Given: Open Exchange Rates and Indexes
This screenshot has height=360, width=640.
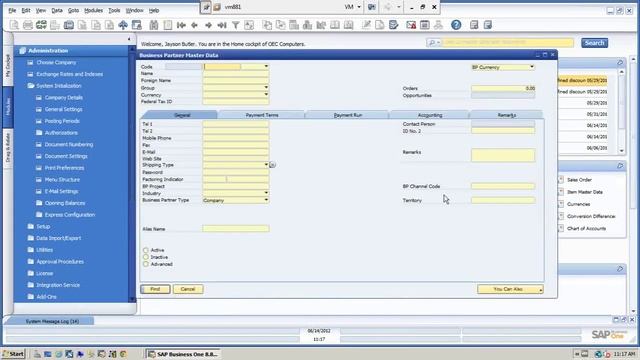Looking at the screenshot, I should (69, 74).
